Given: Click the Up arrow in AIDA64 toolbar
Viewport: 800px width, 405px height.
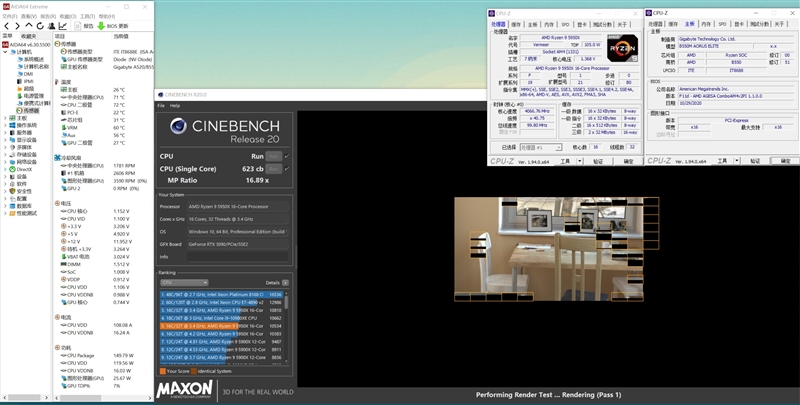Looking at the screenshot, I should [29, 25].
